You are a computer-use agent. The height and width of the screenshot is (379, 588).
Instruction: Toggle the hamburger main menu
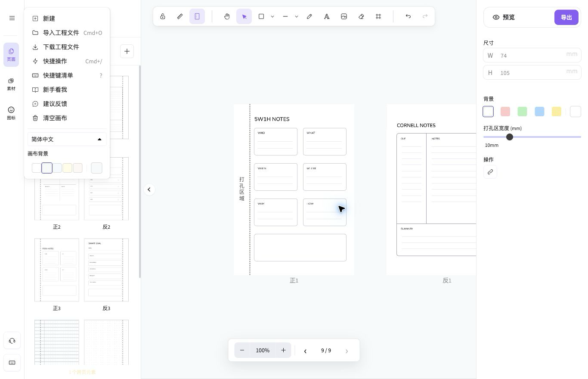12,18
